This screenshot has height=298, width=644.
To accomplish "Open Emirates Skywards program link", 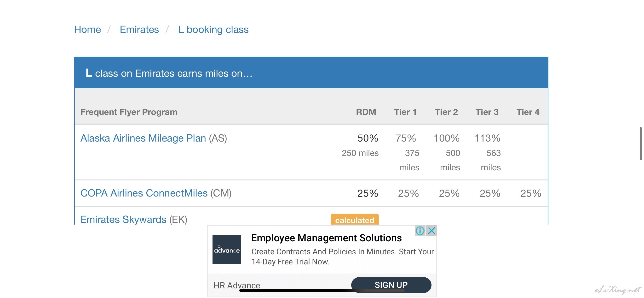I will 123,220.
